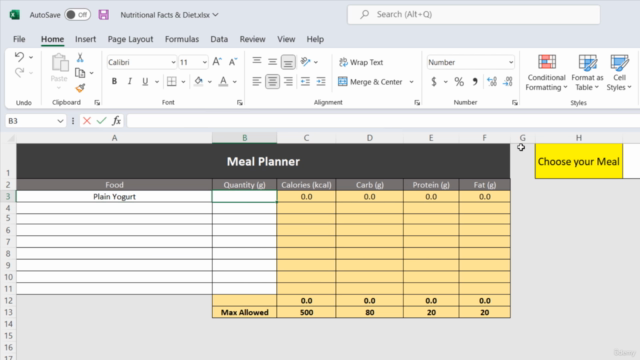
Task: Click Decrease Decimal icon
Action: tap(508, 82)
